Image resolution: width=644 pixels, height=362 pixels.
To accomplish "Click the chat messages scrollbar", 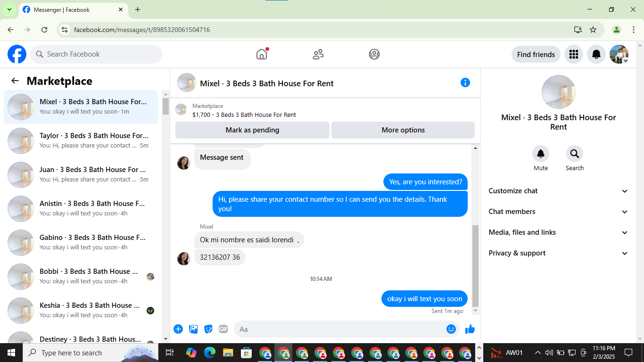I will point(475,266).
